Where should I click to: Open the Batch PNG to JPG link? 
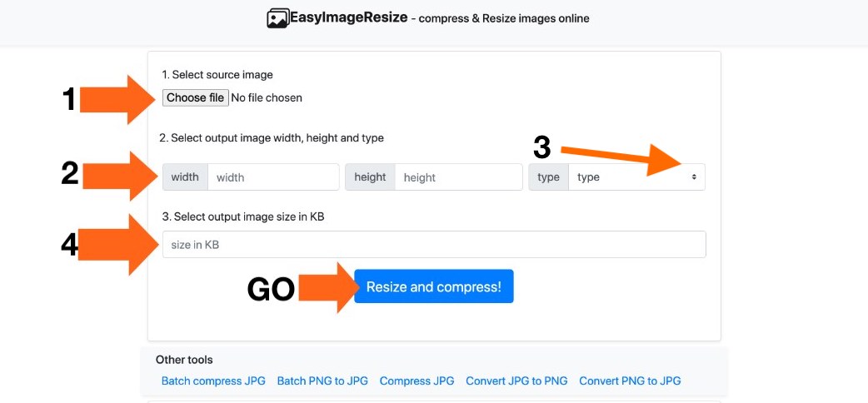pyautogui.click(x=322, y=381)
